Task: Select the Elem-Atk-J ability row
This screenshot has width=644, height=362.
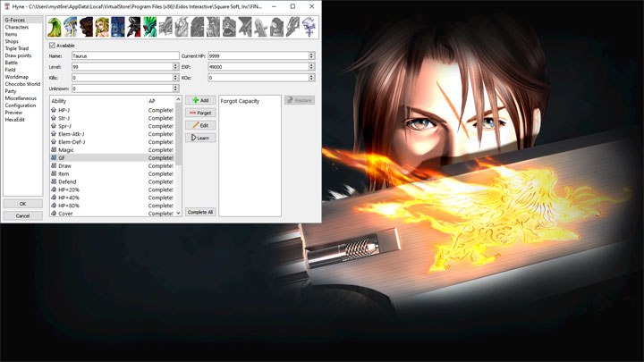Action: (x=112, y=134)
